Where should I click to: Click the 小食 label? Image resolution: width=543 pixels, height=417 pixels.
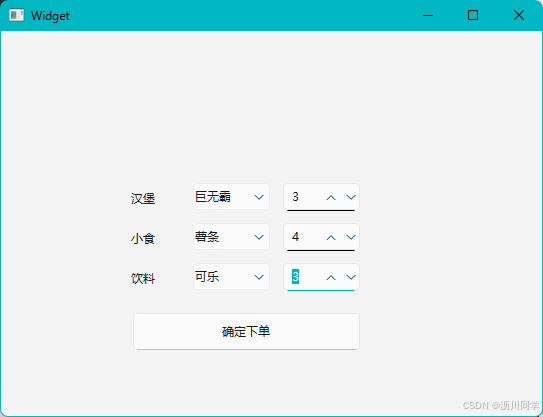143,239
